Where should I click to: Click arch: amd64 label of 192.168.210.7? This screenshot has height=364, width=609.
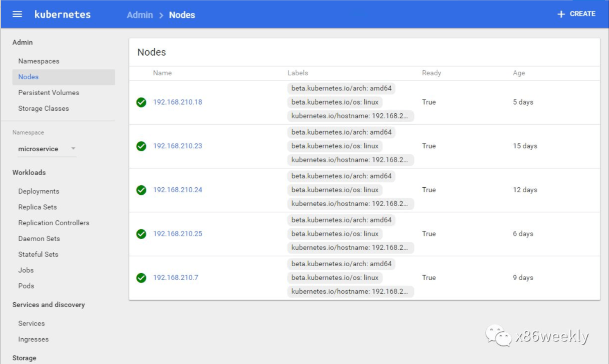(341, 264)
